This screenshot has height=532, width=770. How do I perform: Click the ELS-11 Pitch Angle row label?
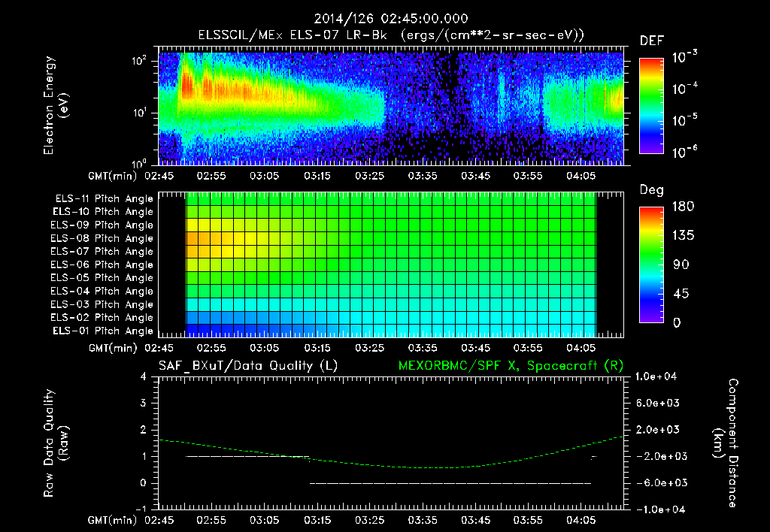coord(104,199)
